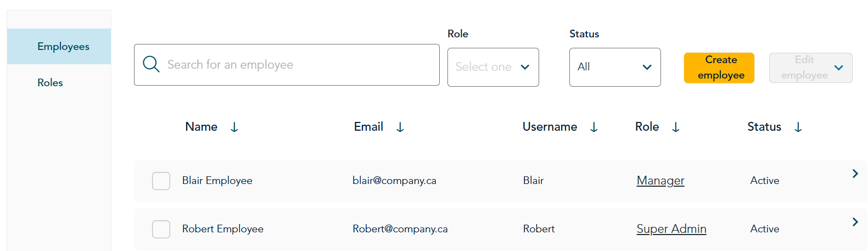Sort by Role column arrow
868x251 pixels.
676,127
